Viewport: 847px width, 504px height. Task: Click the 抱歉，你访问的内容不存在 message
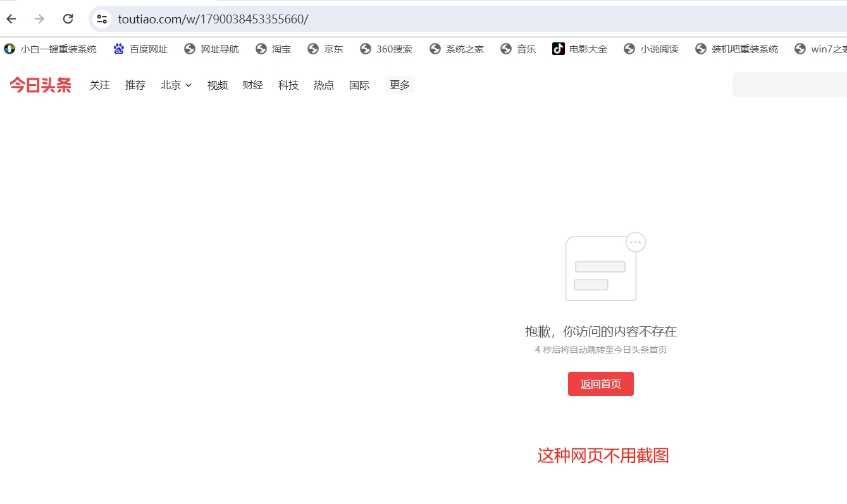[x=601, y=331]
